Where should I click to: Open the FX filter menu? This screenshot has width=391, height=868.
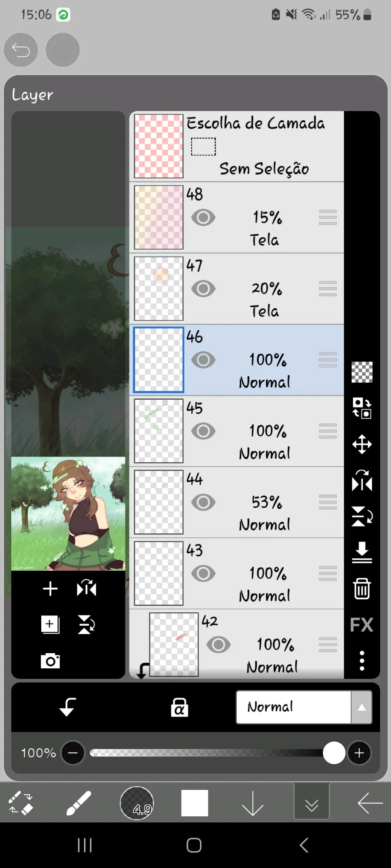coord(361,625)
